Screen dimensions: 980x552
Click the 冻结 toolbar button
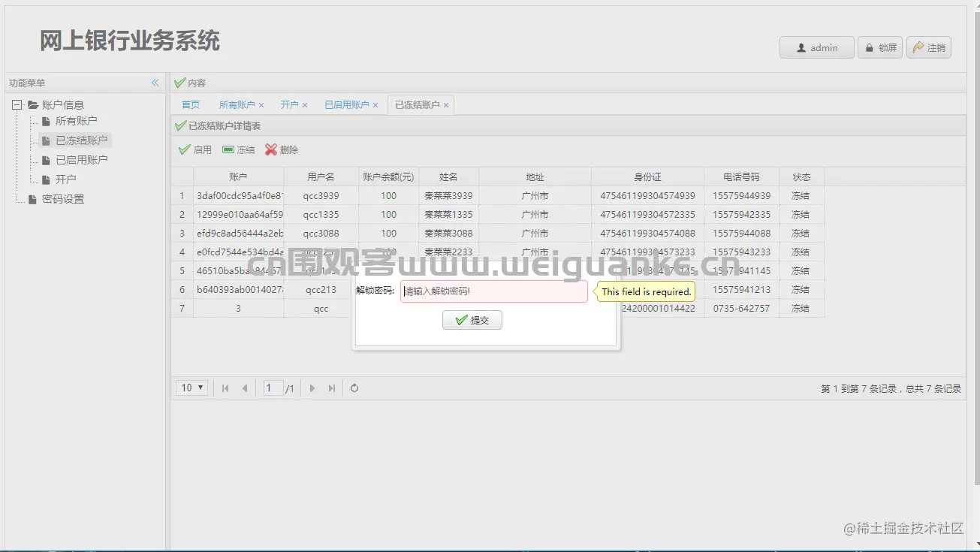tap(239, 150)
